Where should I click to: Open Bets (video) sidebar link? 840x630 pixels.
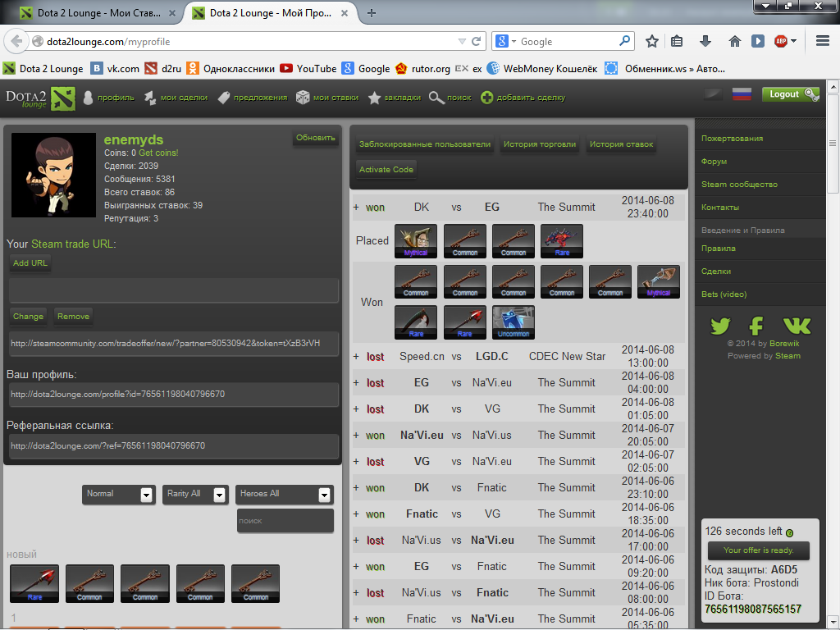(x=724, y=294)
